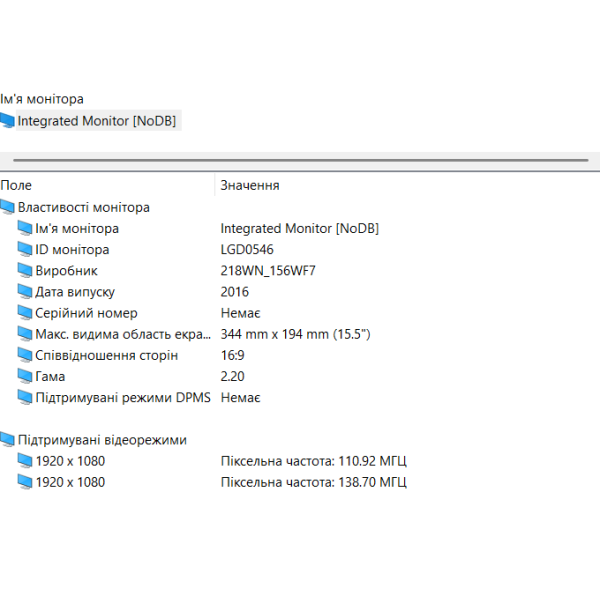
Task: Click the value 2.20
Action: pyautogui.click(x=232, y=376)
